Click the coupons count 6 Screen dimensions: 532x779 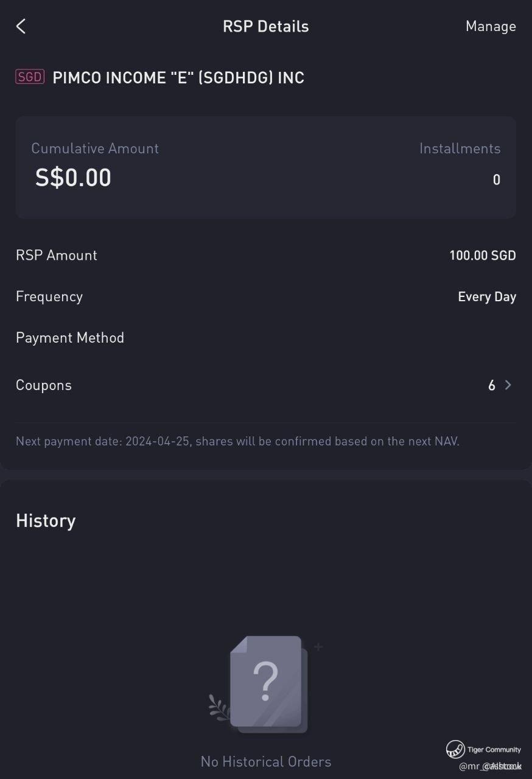(x=492, y=385)
